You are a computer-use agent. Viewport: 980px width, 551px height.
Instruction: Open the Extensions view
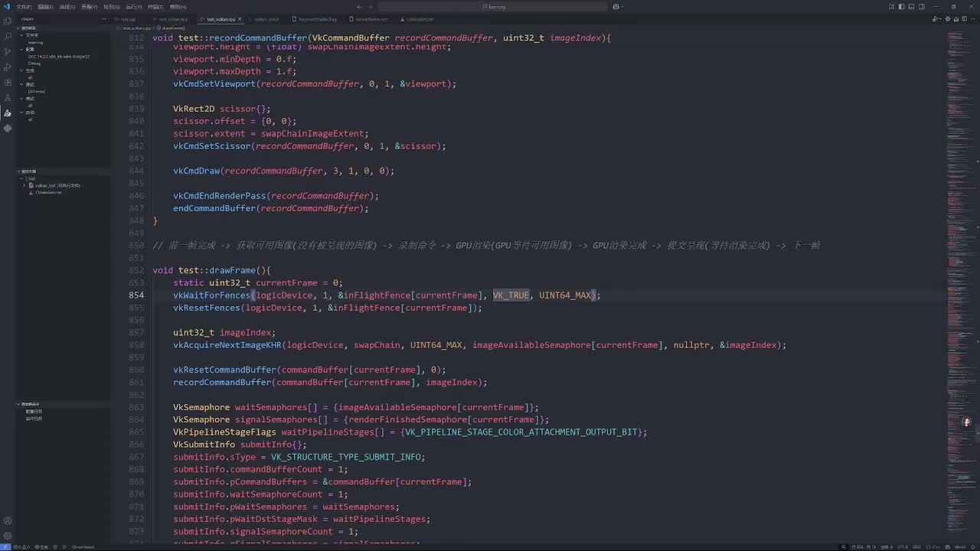[8, 82]
